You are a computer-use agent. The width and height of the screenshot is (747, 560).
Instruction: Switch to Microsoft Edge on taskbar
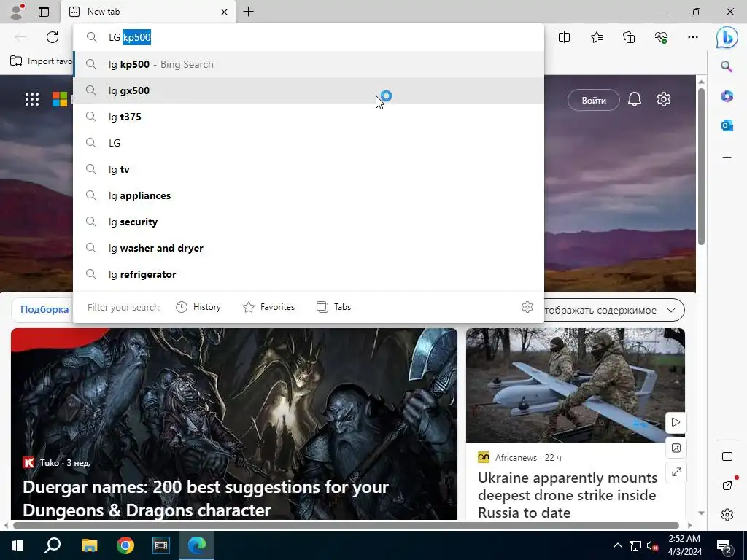197,545
